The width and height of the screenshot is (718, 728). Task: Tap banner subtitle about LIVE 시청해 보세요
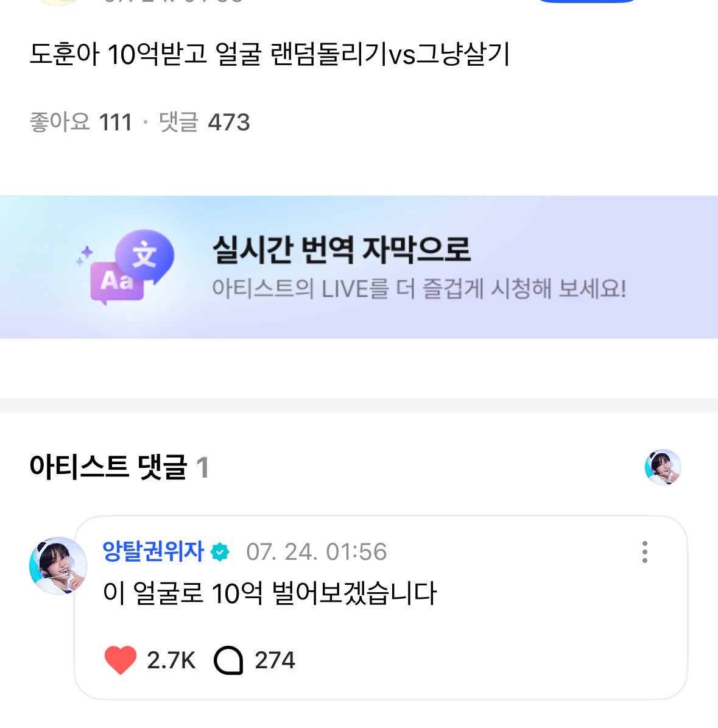[x=419, y=288]
